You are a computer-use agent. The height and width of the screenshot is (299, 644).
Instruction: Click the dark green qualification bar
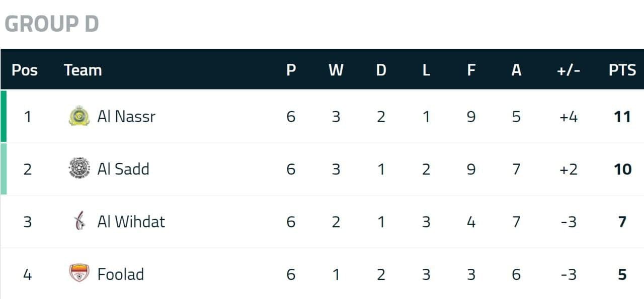tap(4, 116)
